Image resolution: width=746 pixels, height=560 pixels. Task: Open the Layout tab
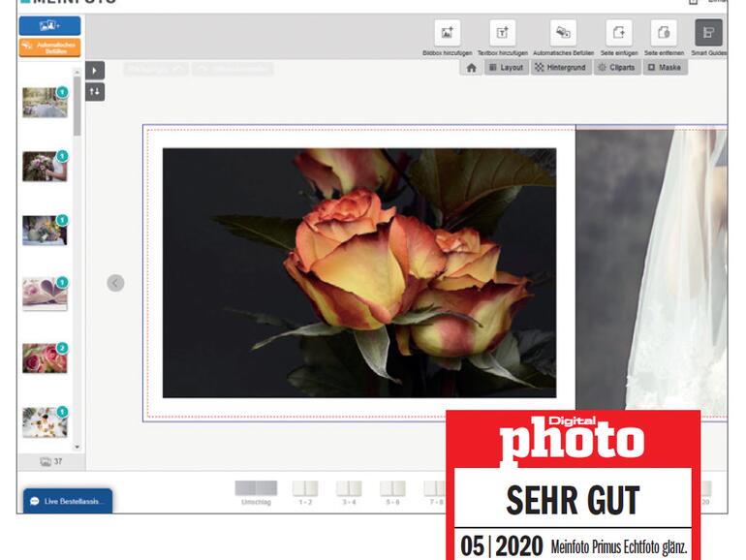(507, 68)
